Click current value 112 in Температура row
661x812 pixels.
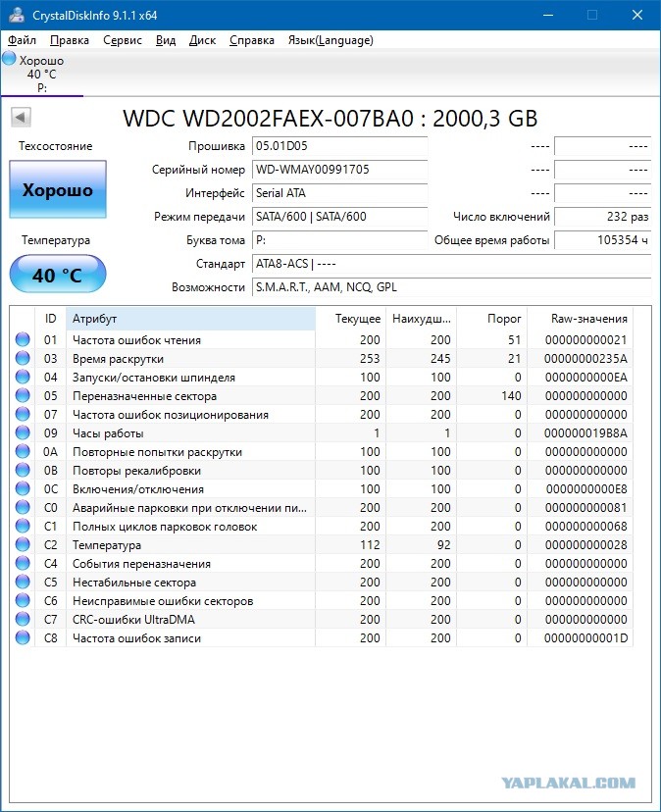click(370, 545)
